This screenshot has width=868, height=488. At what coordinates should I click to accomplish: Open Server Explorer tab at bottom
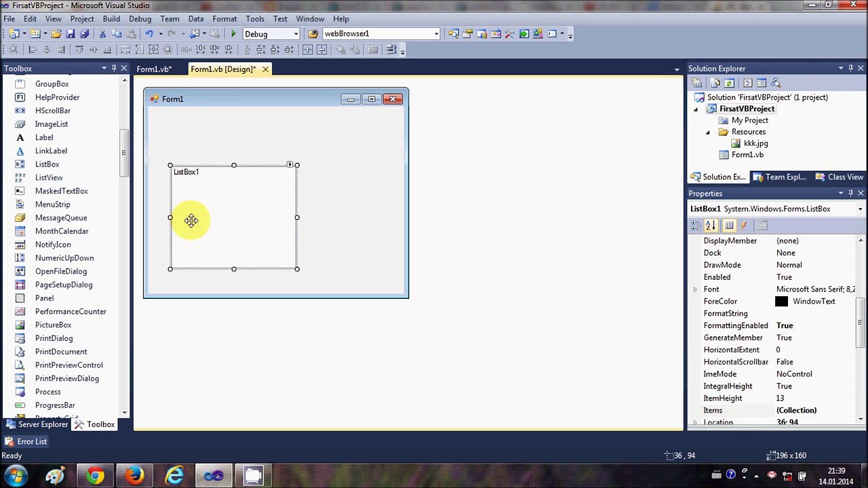tap(37, 424)
